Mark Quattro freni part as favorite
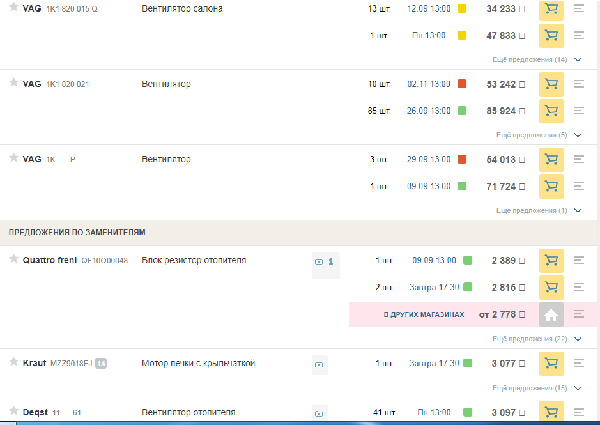Screen dimensions: 600x425 pos(13,261)
